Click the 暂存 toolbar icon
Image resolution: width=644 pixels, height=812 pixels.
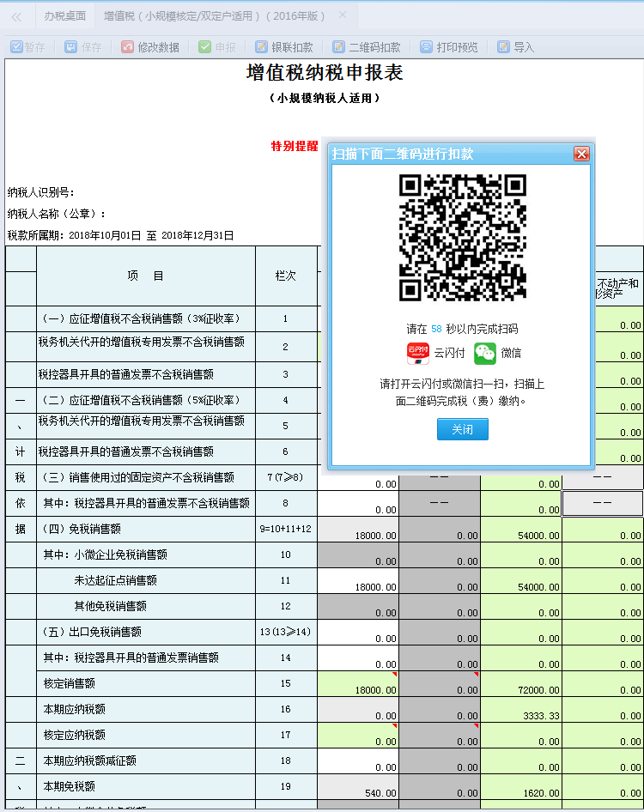[x=16, y=47]
